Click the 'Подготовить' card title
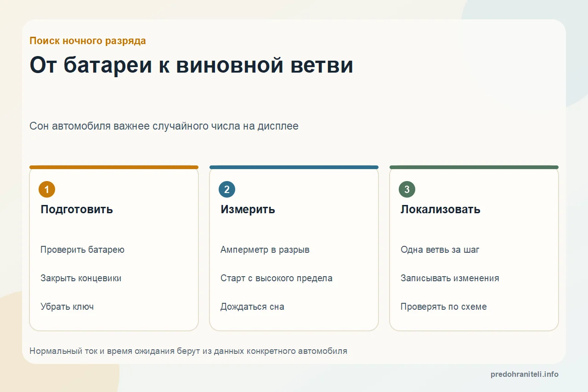This screenshot has height=392, width=588. tap(77, 210)
